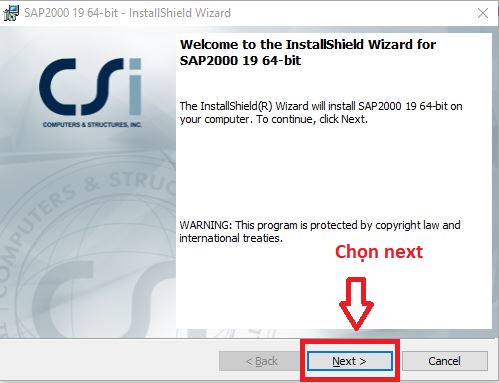Click the installer icon in title bar

(11, 13)
